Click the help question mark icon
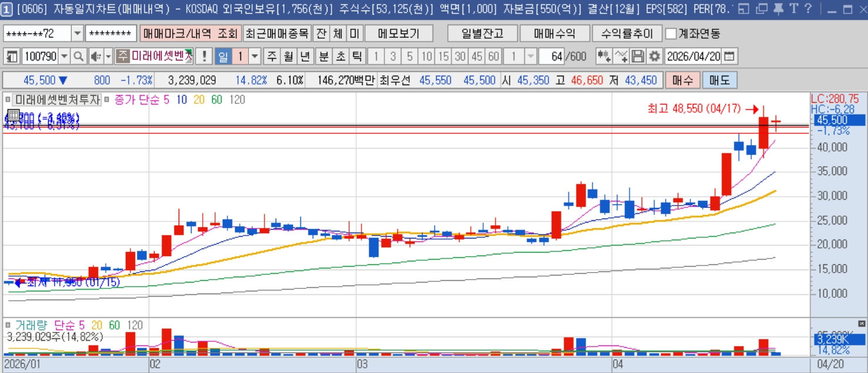Viewport: 868px width, 373px height. (x=807, y=8)
